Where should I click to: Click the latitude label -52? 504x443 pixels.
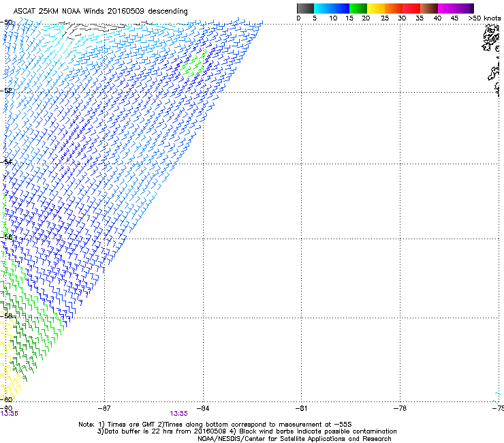[6, 91]
